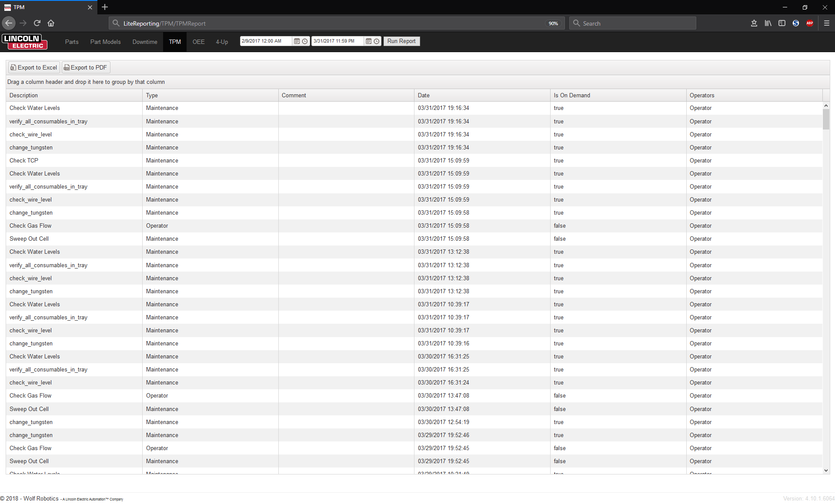Reload the current page
The height and width of the screenshot is (504, 835).
(37, 23)
